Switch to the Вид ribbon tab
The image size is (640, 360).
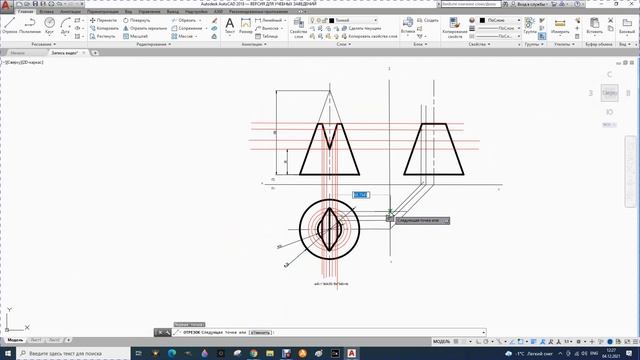pos(128,11)
